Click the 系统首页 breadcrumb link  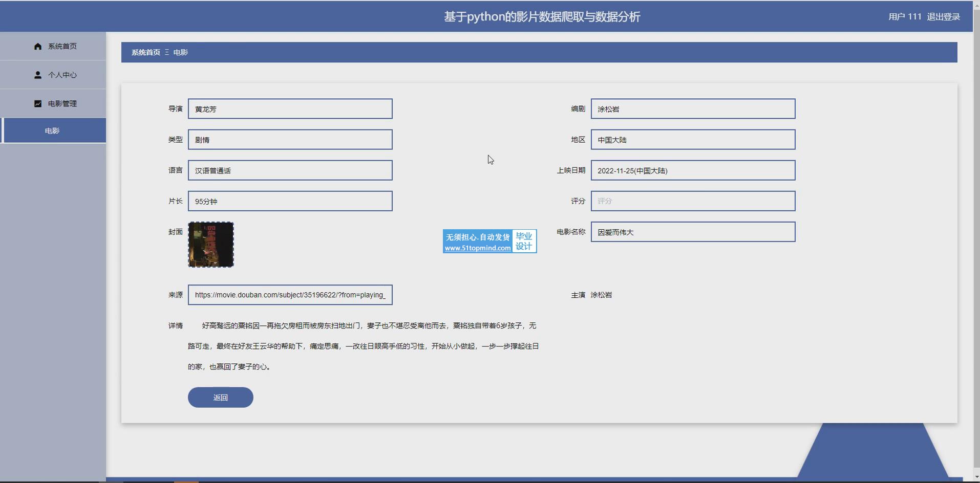[145, 52]
